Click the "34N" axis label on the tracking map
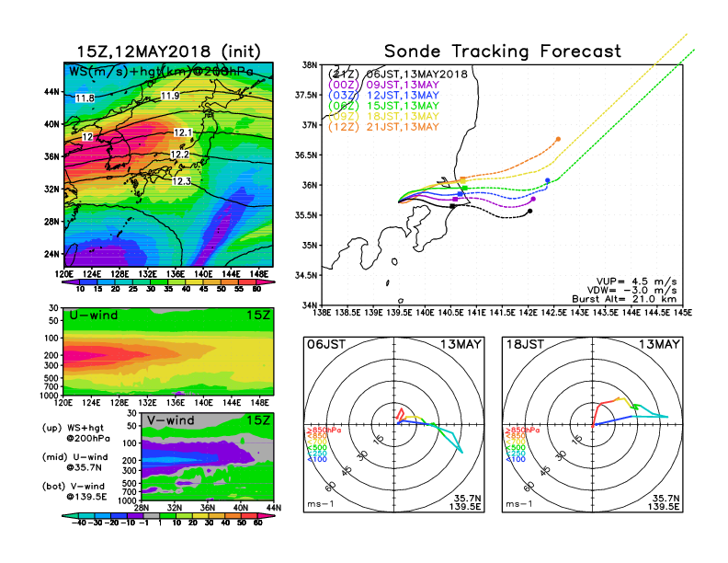Viewport: 728px width, 563px height. pyautogui.click(x=310, y=305)
